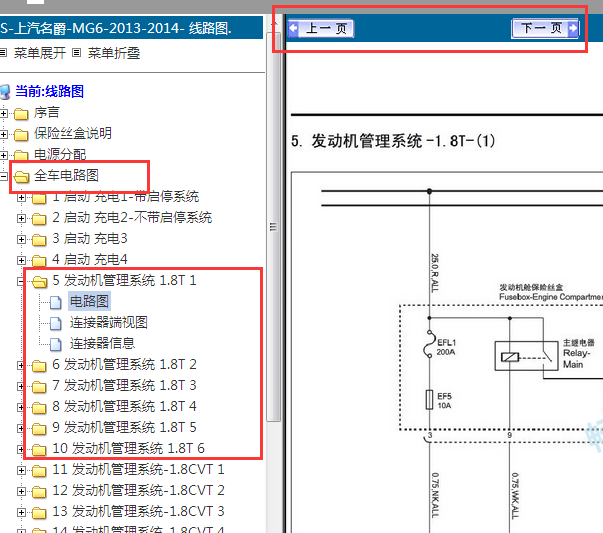Select 8 发动机管理系统 1.8T 4 item
This screenshot has height=533, width=603.
pos(124,406)
